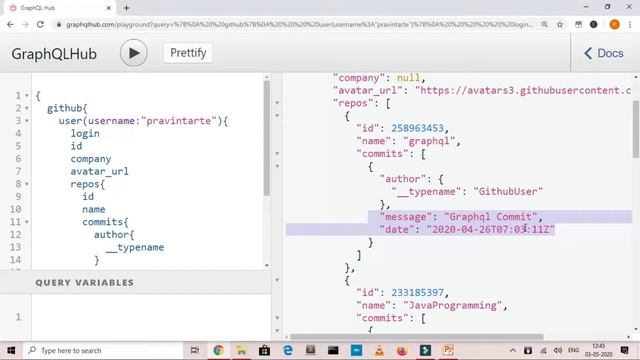Image resolution: width=640 pixels, height=360 pixels.
Task: Click the avatars3.githubusercontent avatar URL value
Action: click(x=523, y=90)
